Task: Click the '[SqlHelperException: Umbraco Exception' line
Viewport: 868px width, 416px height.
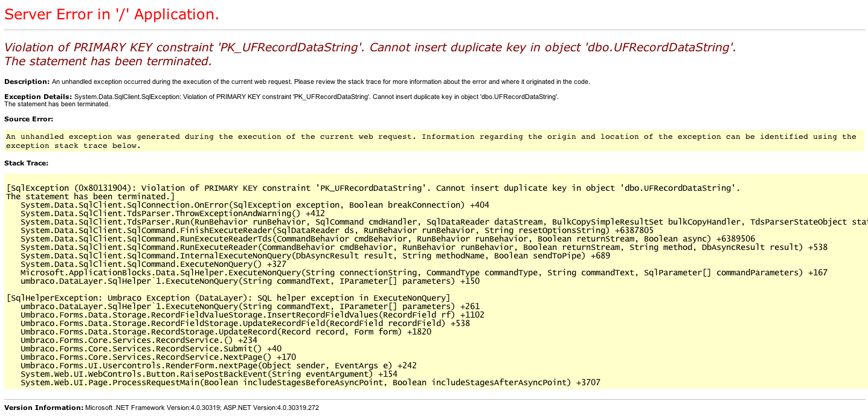Action: pos(228,298)
